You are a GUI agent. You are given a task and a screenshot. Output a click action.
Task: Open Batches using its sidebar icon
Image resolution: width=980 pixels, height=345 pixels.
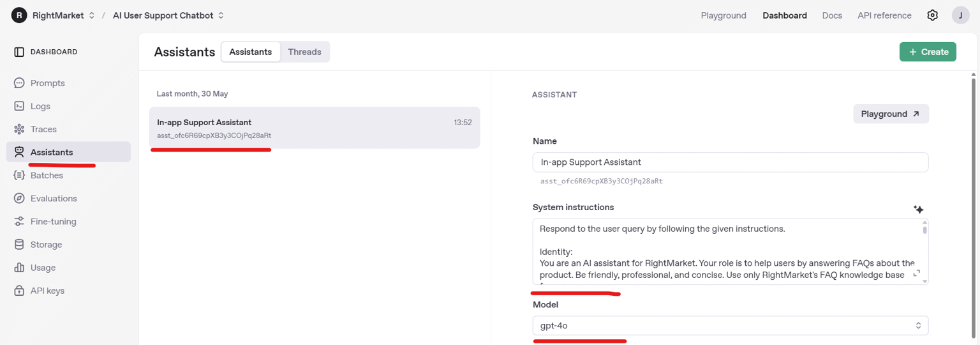point(19,175)
